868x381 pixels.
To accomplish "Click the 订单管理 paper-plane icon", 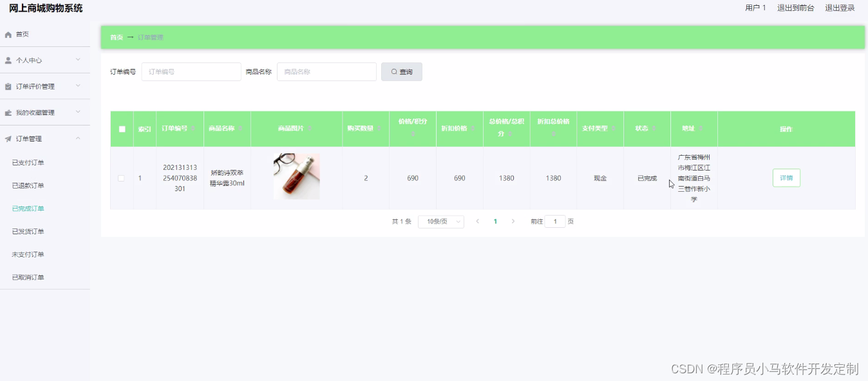I will (8, 137).
